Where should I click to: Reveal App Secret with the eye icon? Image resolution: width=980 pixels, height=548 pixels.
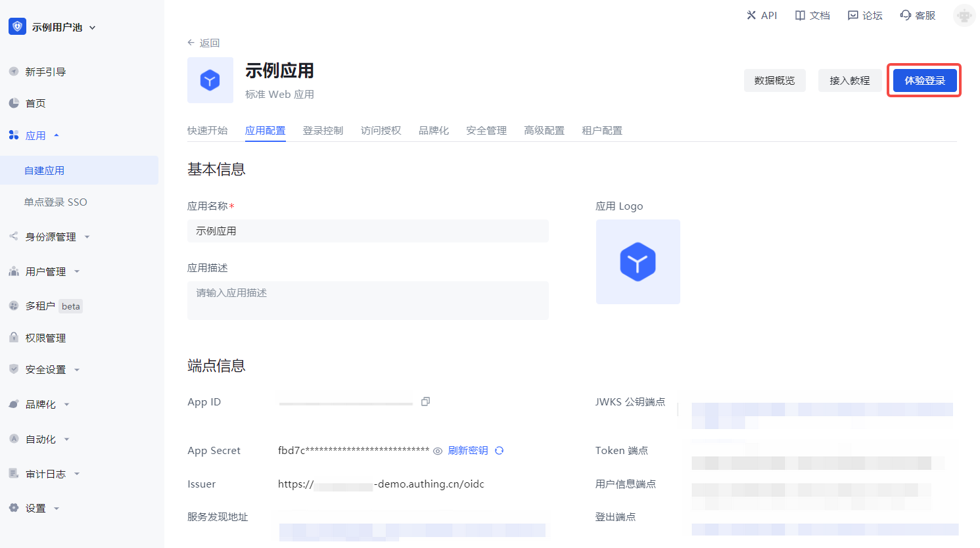(438, 451)
